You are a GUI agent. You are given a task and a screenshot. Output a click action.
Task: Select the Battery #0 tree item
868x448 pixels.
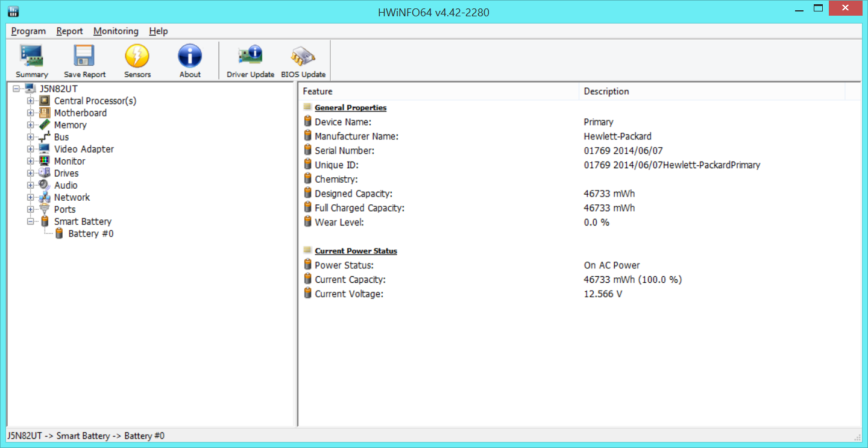[x=91, y=233]
